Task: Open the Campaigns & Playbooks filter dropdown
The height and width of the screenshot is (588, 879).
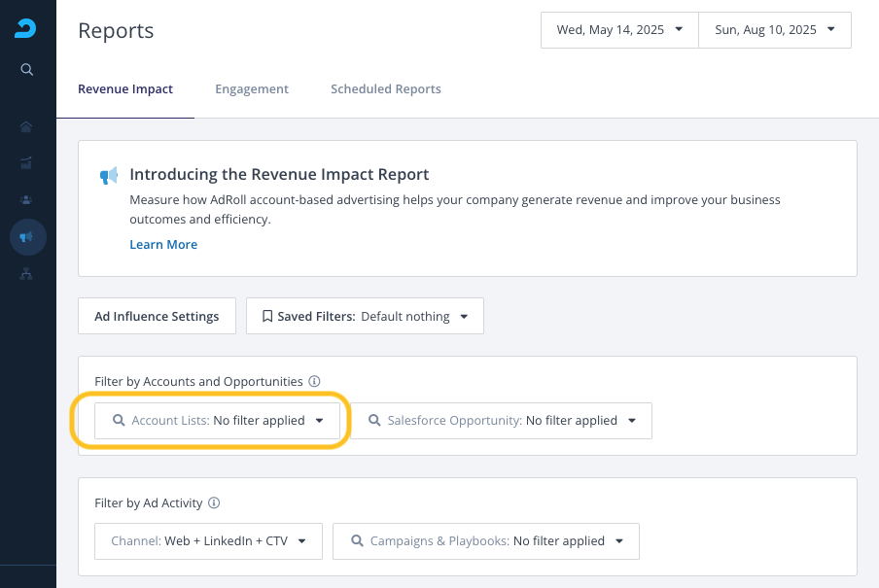Action: point(486,540)
